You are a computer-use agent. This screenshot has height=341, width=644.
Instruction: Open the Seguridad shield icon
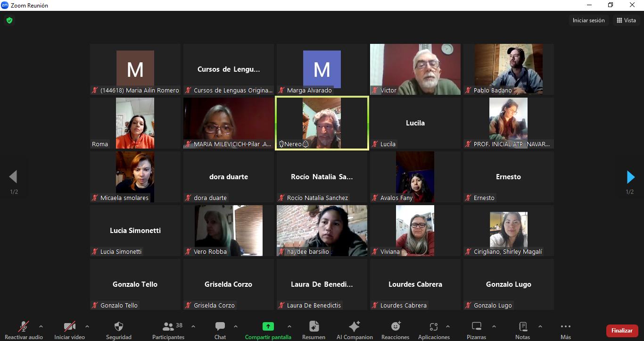(119, 326)
